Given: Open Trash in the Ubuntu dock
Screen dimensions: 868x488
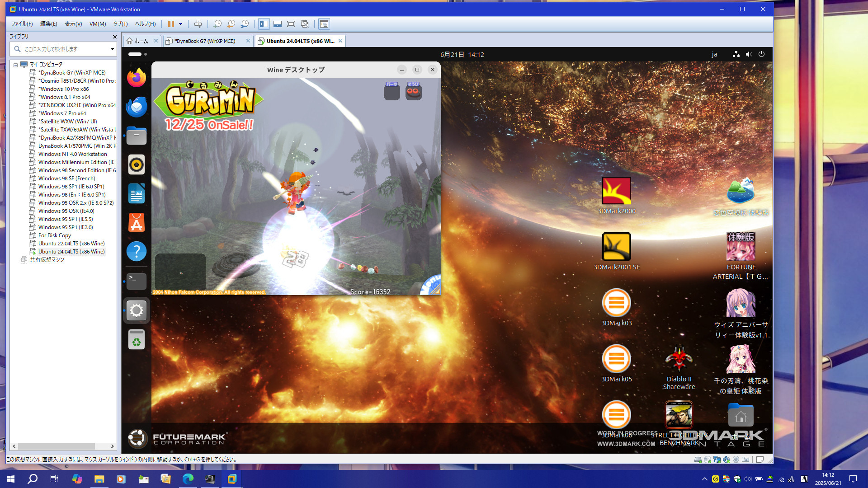Looking at the screenshot, I should coord(136,340).
